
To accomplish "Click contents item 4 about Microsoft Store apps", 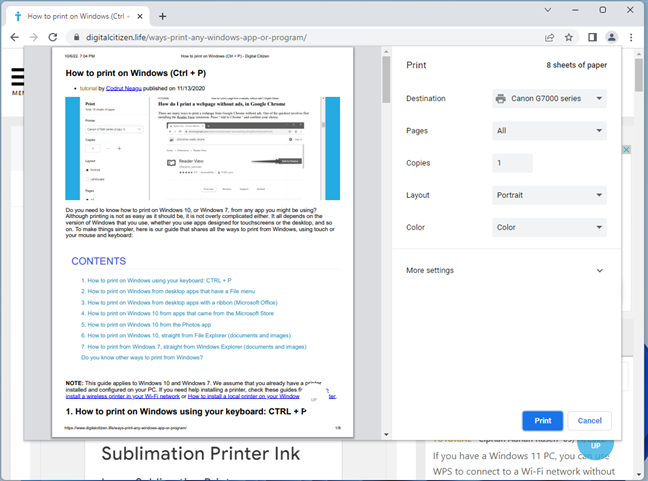I will (177, 314).
